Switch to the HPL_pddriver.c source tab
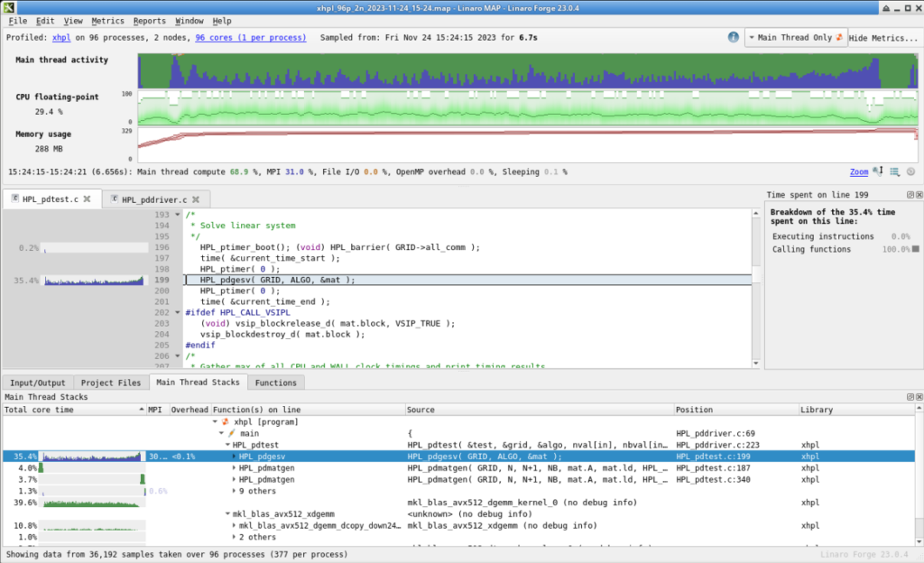This screenshot has height=563, width=924. 155,199
